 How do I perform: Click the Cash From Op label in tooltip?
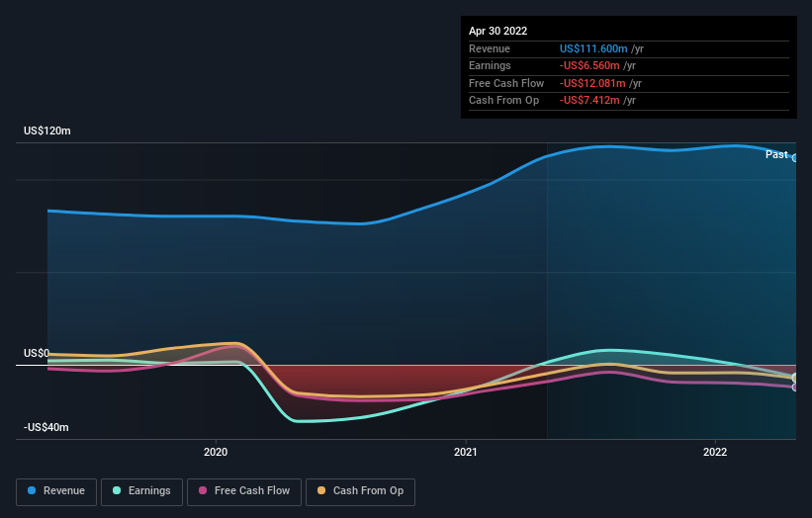[503, 101]
